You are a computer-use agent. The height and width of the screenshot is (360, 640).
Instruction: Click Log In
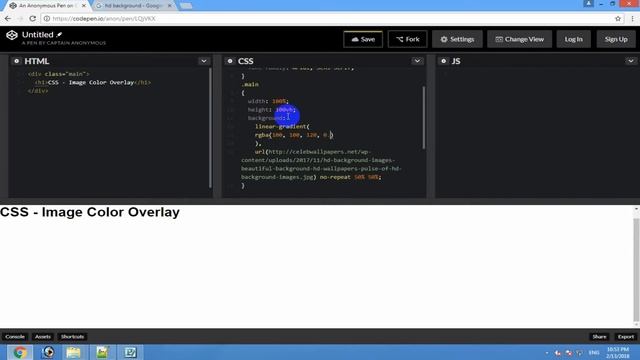[x=573, y=39]
